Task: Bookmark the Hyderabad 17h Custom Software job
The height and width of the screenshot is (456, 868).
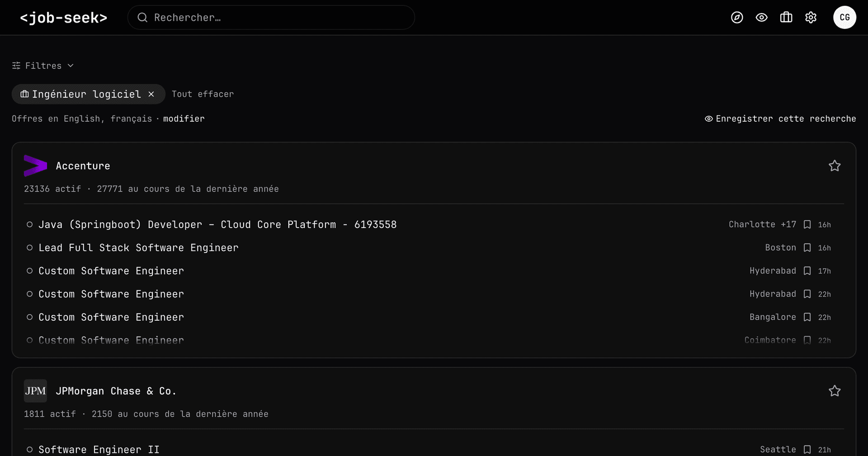Action: point(807,271)
